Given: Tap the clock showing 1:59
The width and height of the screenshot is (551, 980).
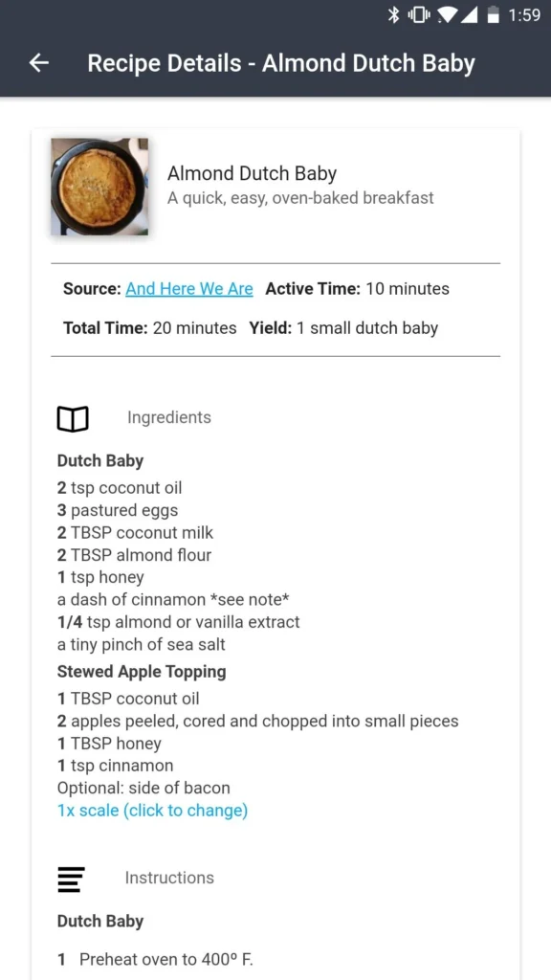Looking at the screenshot, I should click(523, 15).
